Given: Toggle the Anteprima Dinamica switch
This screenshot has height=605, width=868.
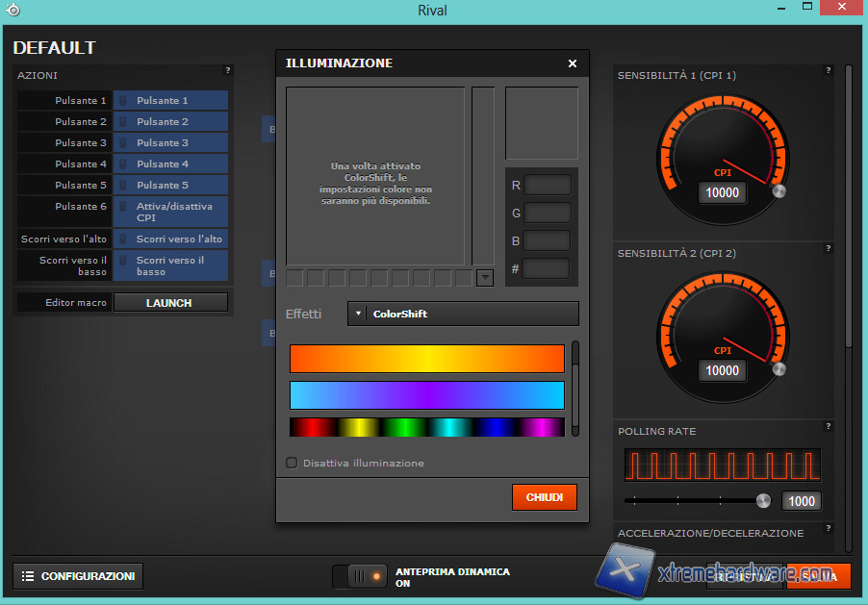Looking at the screenshot, I should tap(360, 576).
